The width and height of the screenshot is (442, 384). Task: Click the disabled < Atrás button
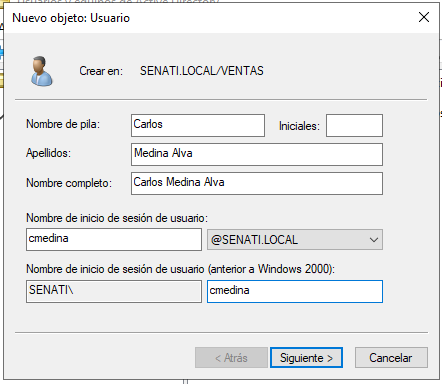click(x=231, y=358)
